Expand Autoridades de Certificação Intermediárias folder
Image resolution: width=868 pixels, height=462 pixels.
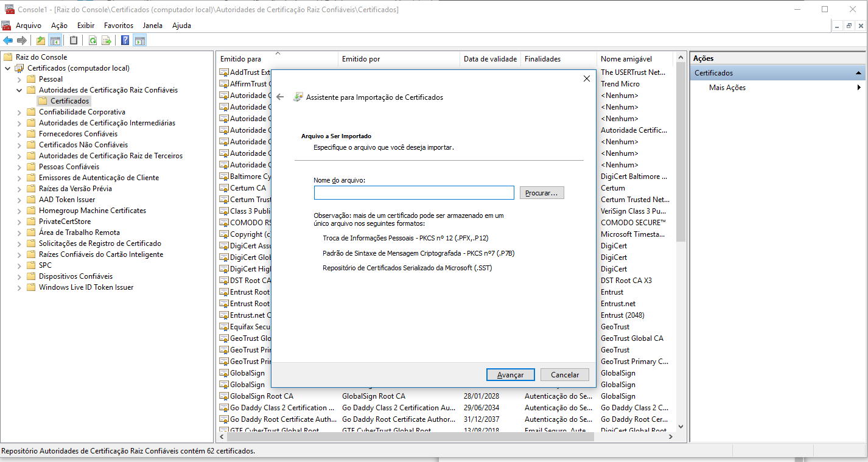pyautogui.click(x=19, y=123)
